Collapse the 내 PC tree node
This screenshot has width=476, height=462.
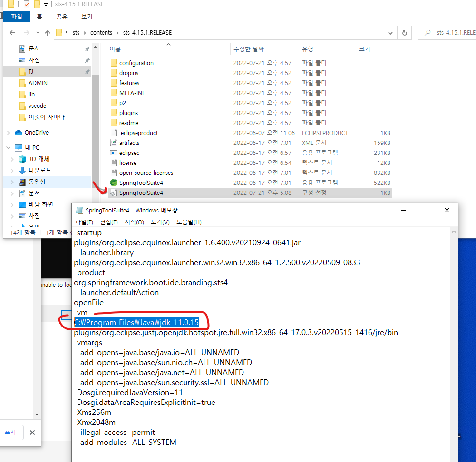click(x=9, y=148)
